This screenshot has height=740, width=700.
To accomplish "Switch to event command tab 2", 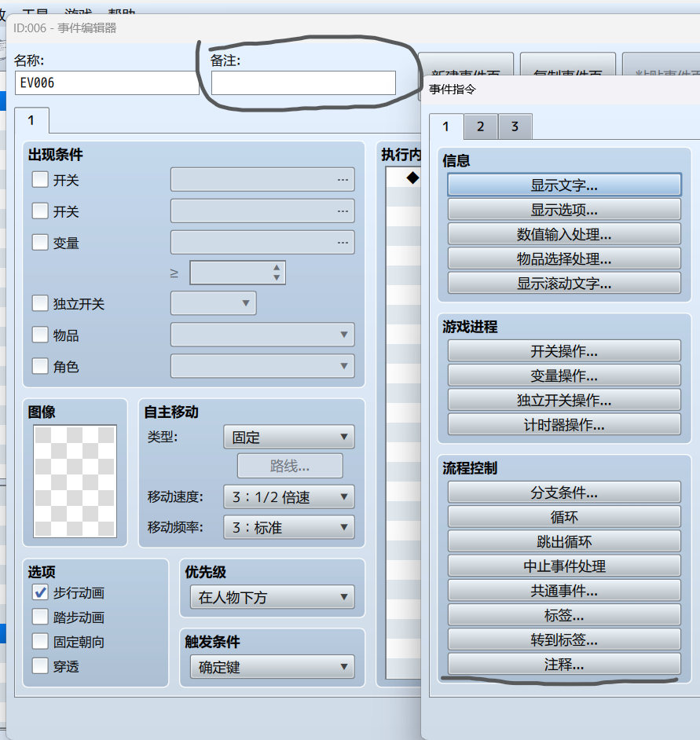I will 480,126.
